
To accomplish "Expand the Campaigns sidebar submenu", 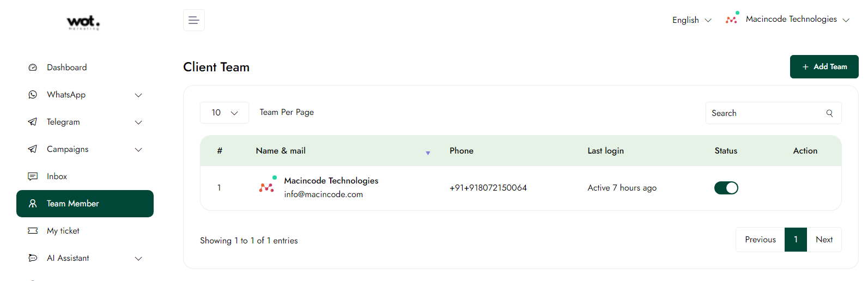I will 138,149.
